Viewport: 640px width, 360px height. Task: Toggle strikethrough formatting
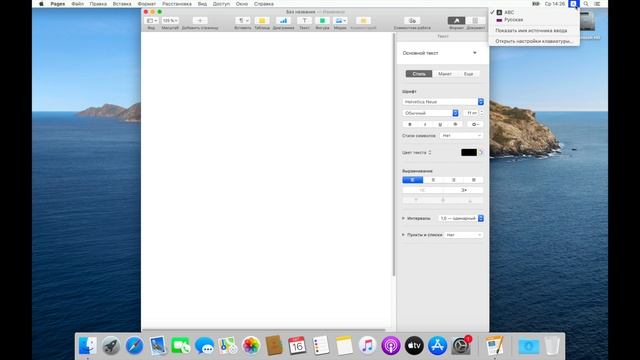[x=455, y=124]
